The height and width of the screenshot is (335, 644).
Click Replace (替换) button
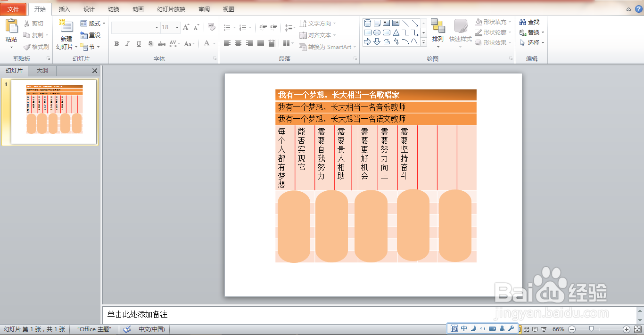[x=532, y=33]
